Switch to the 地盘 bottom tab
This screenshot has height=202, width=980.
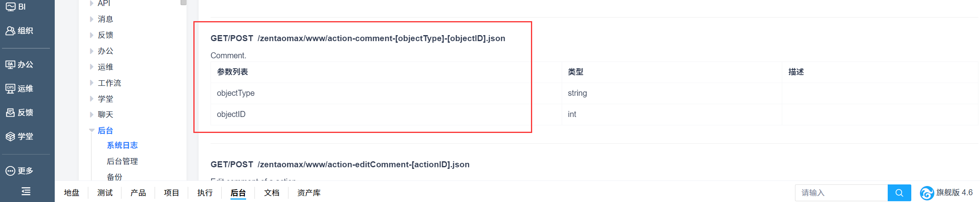click(72, 193)
